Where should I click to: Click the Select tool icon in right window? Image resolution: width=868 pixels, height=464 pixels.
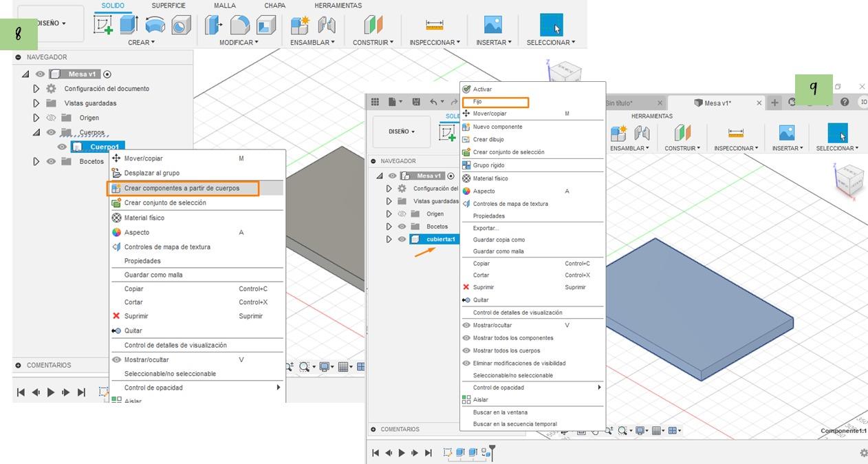[x=839, y=133]
